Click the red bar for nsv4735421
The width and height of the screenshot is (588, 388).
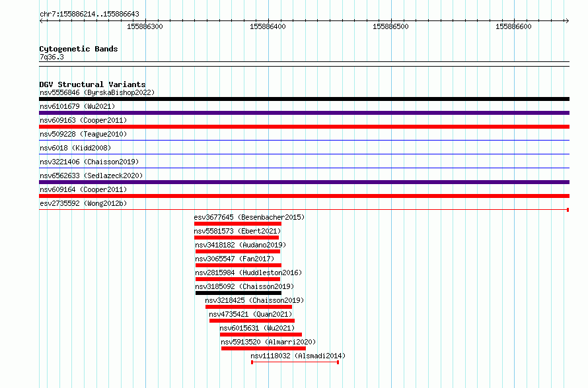click(x=252, y=321)
